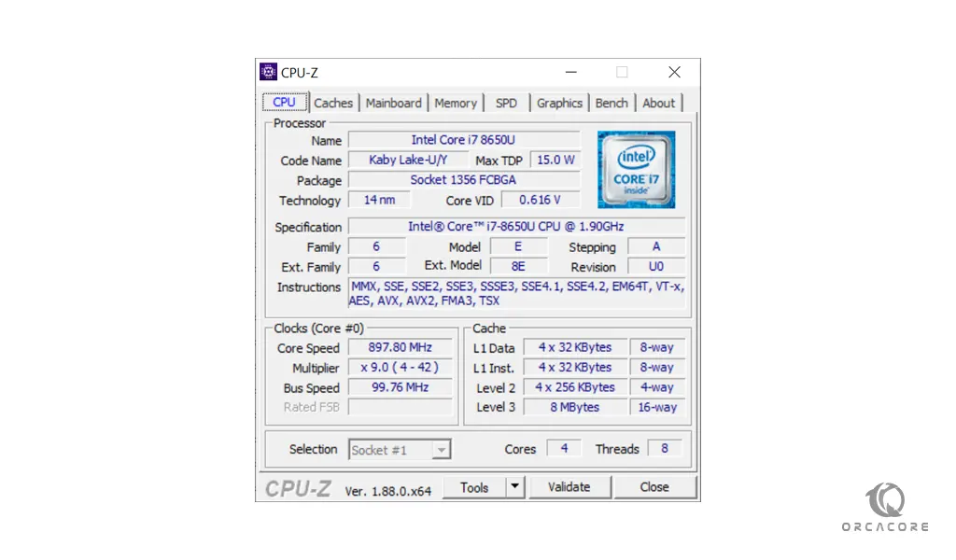Viewport: 956px width, 560px height.
Task: Click the Level 2 size 4 x 256 KBytes
Action: pos(575,387)
